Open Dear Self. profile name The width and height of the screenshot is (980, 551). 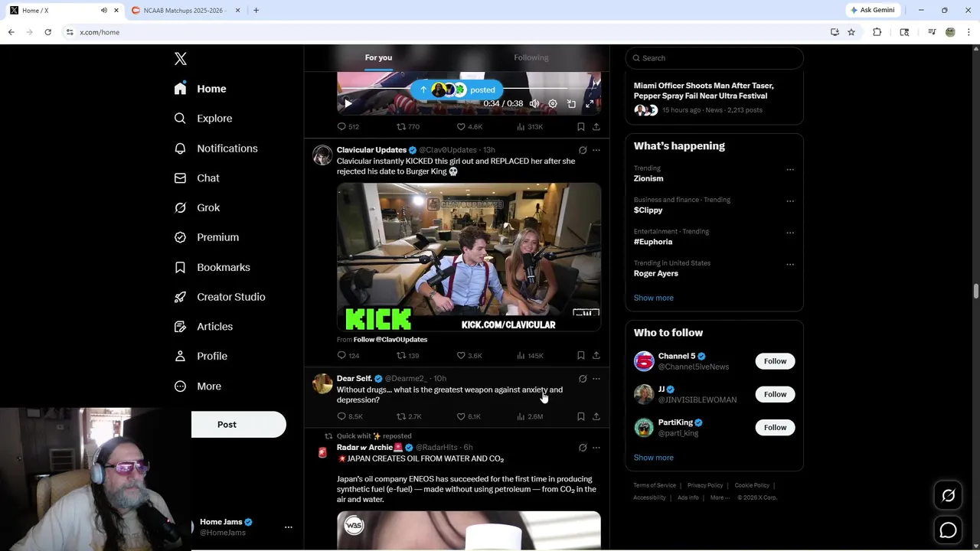tap(354, 379)
